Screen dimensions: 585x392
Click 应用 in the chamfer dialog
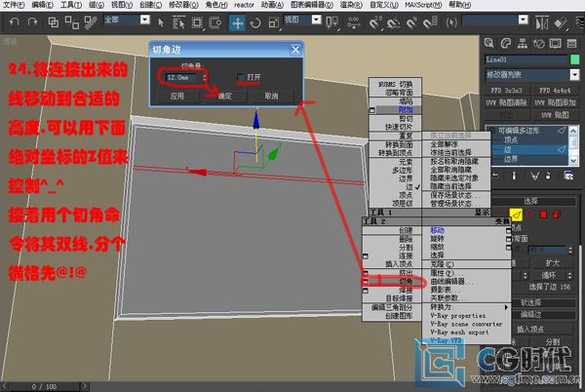pyautogui.click(x=176, y=97)
